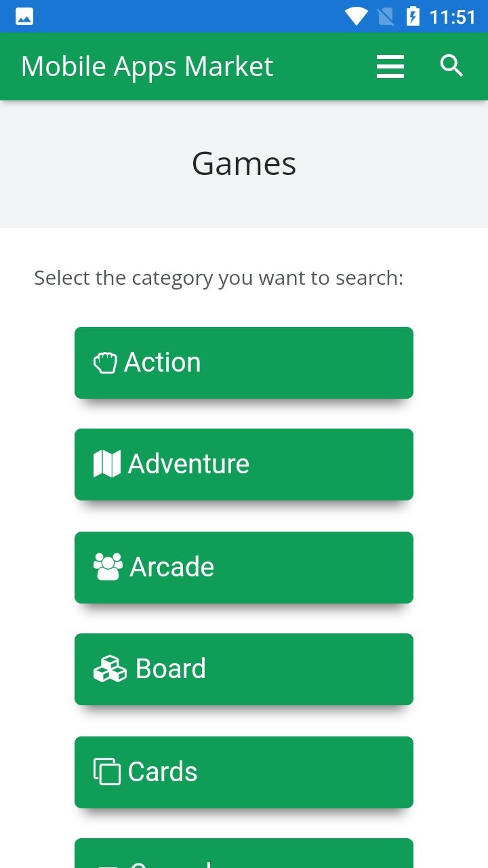Tap the 11:51 clock in status bar
Screen dimensions: 488x868
tap(453, 16)
